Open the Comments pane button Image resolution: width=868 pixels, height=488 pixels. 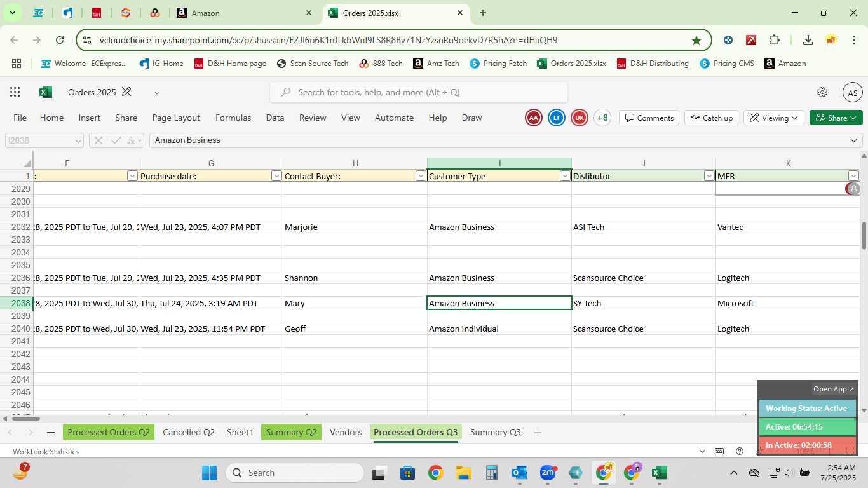[x=649, y=118]
